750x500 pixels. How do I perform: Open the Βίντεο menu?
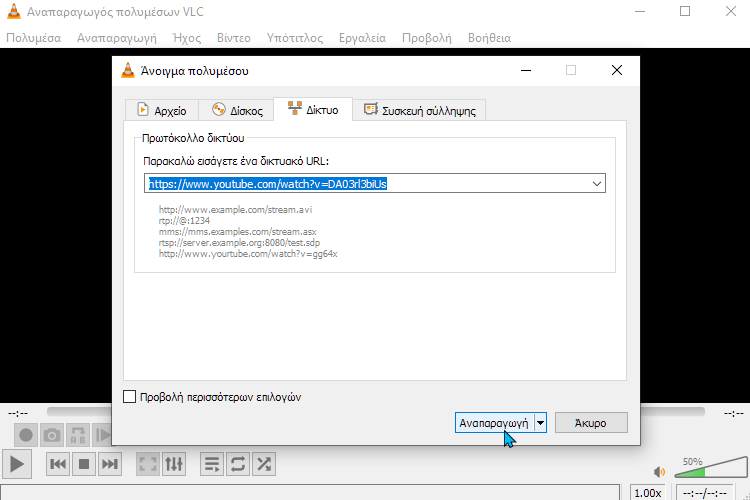233,38
